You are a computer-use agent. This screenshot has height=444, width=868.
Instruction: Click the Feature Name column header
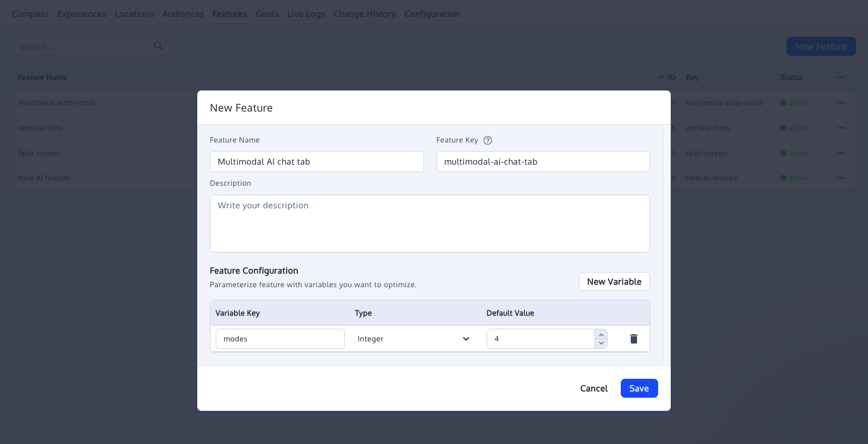43,77
